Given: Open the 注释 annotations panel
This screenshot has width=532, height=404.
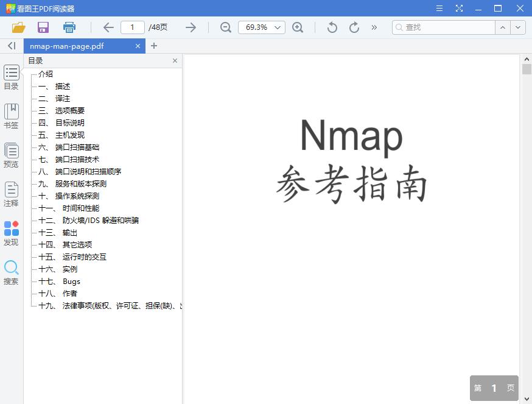Looking at the screenshot, I should pos(11,194).
